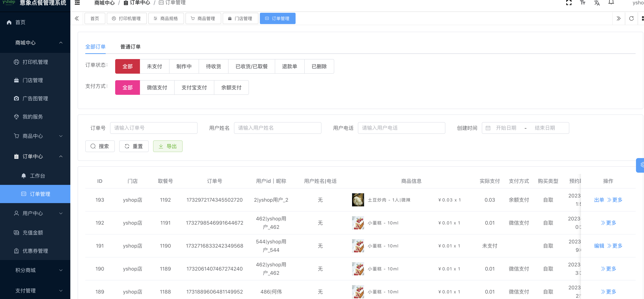Screen dimensions: 644x299
Task: Click 出单 link for order 193
Action: (599, 200)
